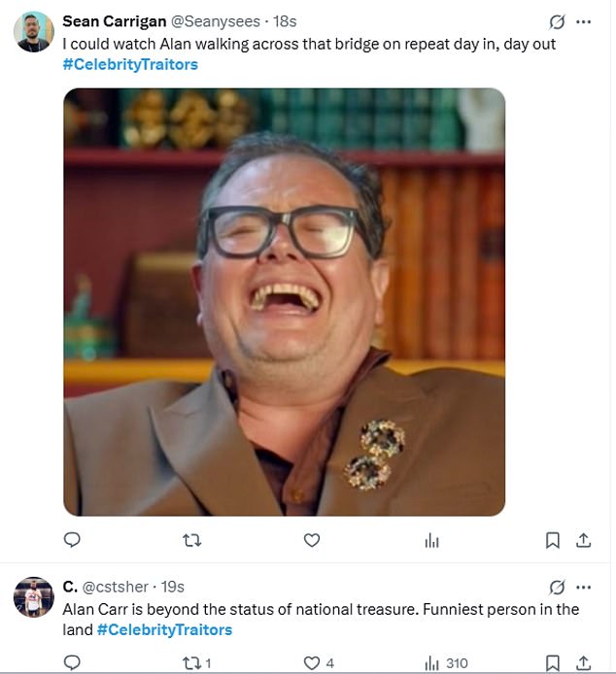
Task: Reply to C.'s tweet
Action: (72, 663)
